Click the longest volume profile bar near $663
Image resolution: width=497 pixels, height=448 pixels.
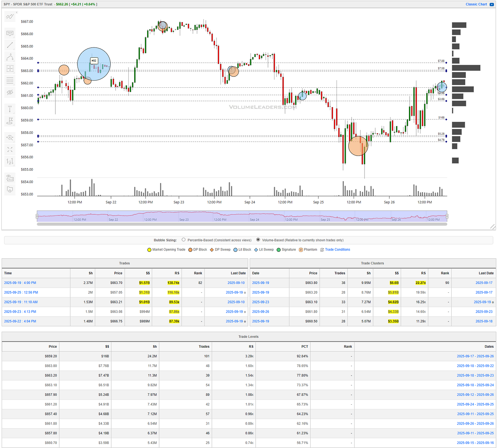click(x=466, y=68)
